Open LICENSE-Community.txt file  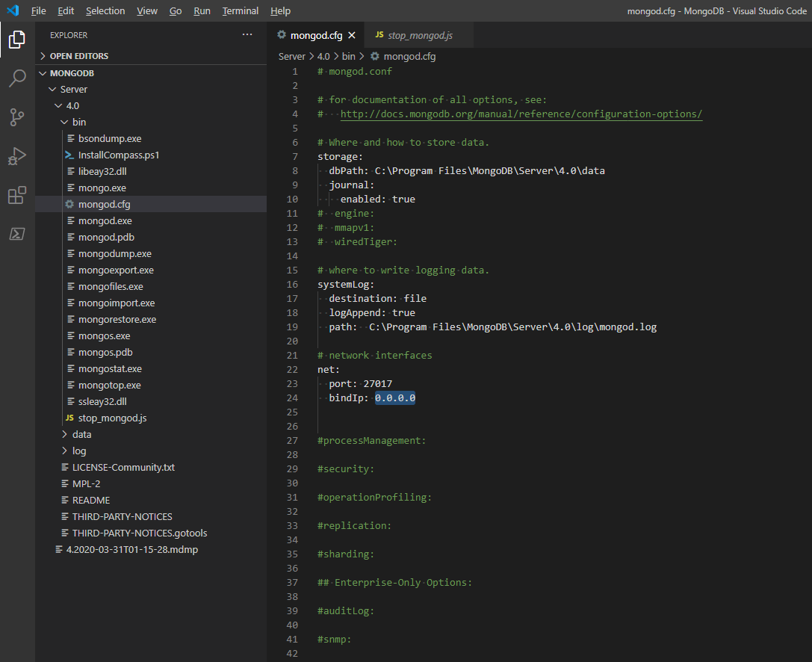[x=151, y=467]
